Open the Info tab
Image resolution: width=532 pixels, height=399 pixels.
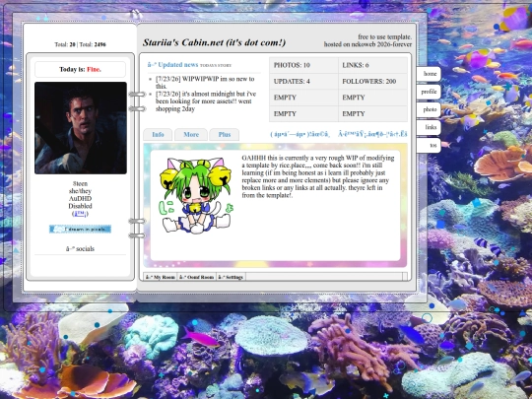(158, 135)
